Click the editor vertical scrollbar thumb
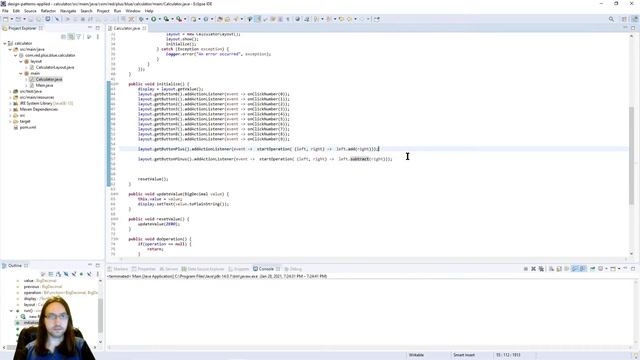The image size is (640, 360). coord(631,155)
